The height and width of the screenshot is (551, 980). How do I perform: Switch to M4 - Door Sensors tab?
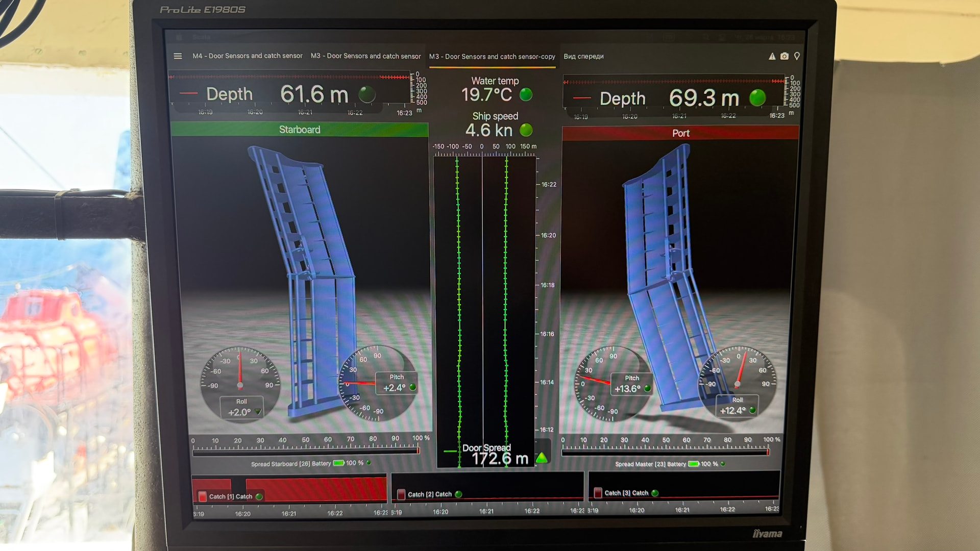(x=248, y=56)
